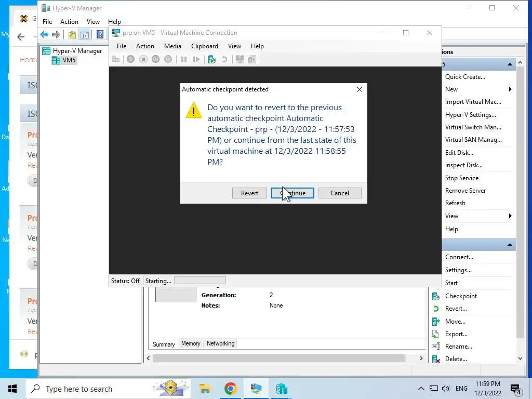This screenshot has width=532, height=399.
Task: Click Move... action in Actions pane
Action: [455, 322]
